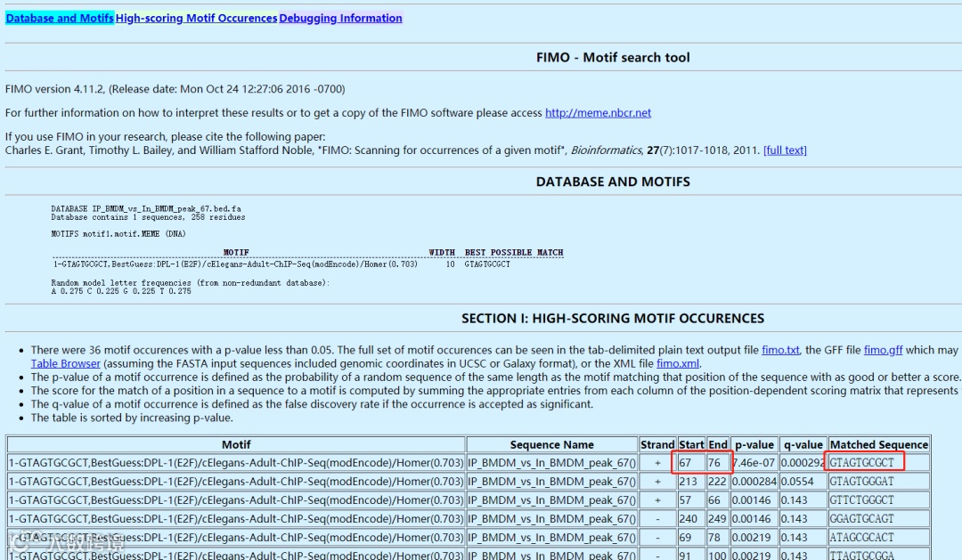Open the [full text] paper link
The image size is (962, 560).
click(785, 150)
